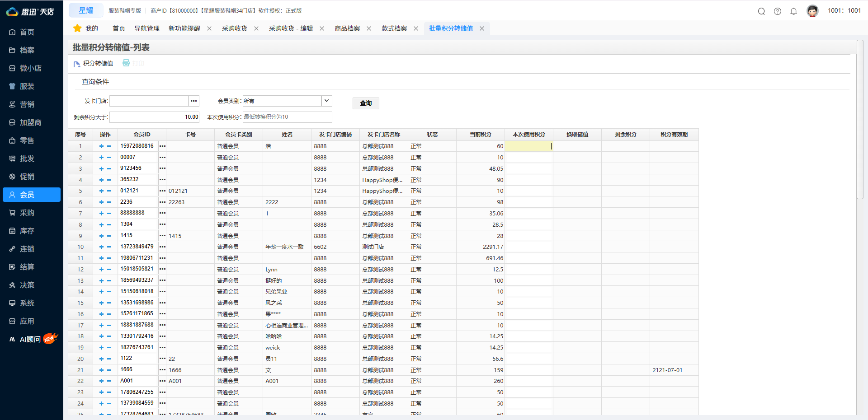868x420 pixels.
Task: Switch to the 商品档案 tab
Action: pos(347,28)
